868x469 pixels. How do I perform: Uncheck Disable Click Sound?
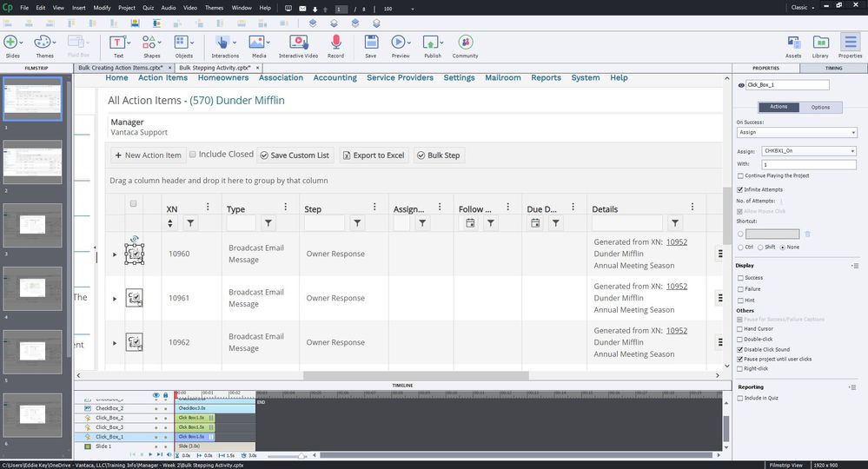[739, 349]
